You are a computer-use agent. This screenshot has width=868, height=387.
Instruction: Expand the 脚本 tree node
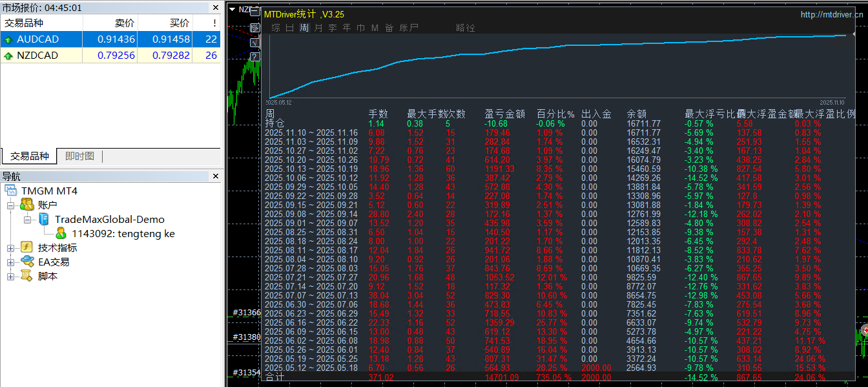click(x=10, y=276)
